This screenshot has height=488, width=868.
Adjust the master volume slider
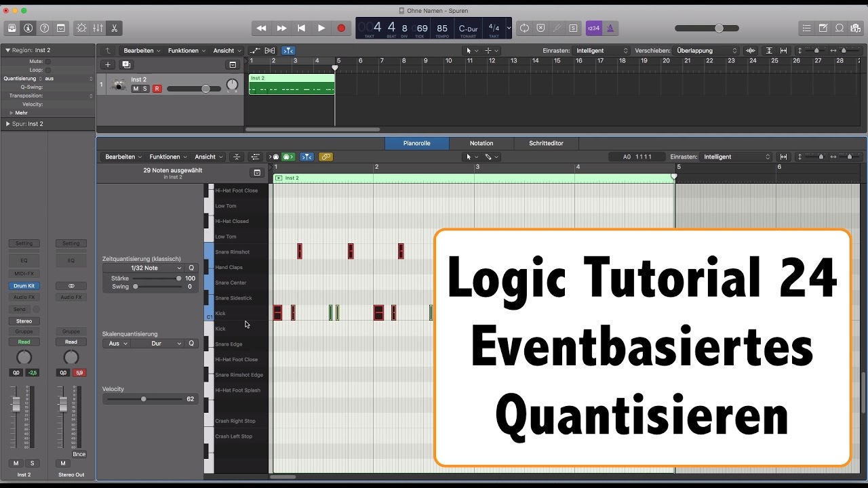(x=709, y=28)
